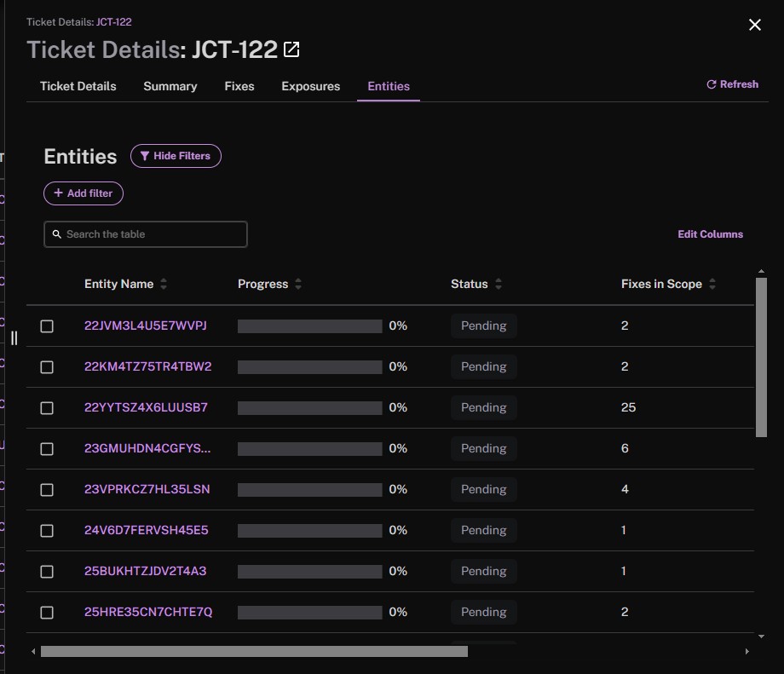Select the 23VPRKCZ7HL35LSN checkbox

(47, 489)
